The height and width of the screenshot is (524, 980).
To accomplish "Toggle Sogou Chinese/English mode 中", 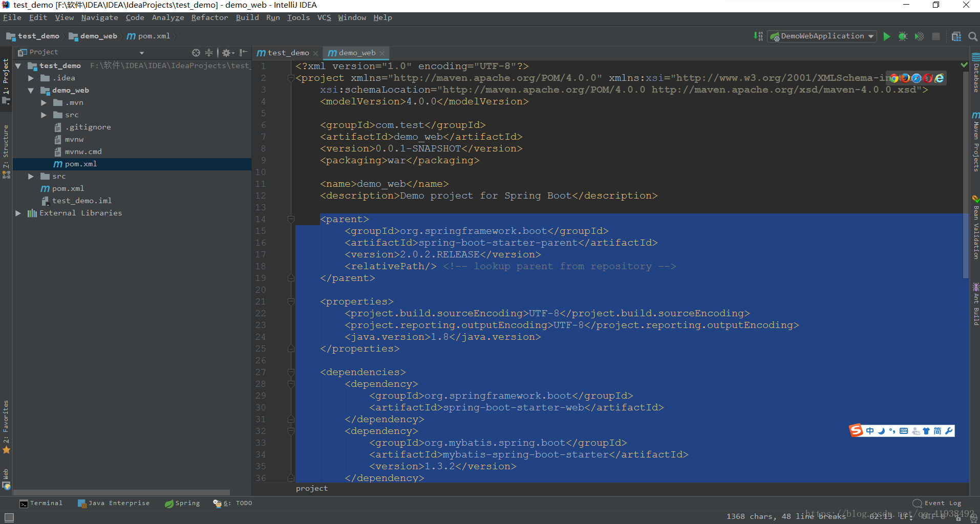I will (870, 431).
